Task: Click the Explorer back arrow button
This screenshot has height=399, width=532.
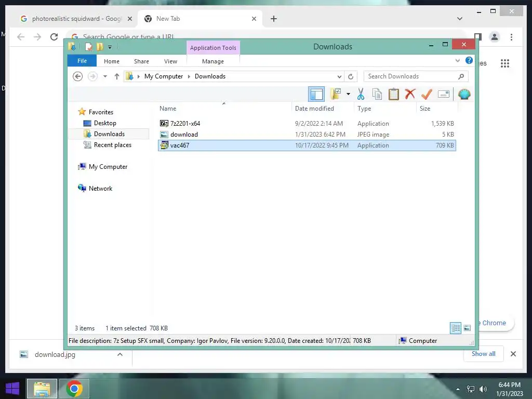Action: pyautogui.click(x=78, y=76)
